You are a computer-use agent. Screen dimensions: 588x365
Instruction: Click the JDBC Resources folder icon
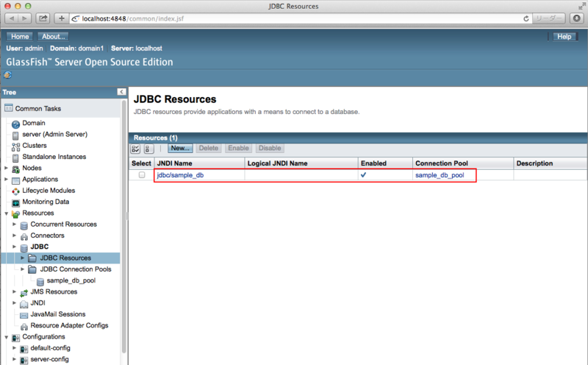click(x=32, y=258)
